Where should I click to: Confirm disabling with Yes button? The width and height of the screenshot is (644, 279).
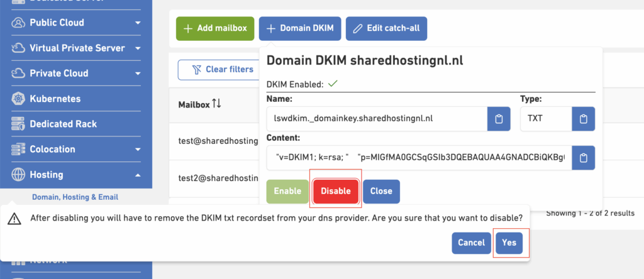click(508, 243)
